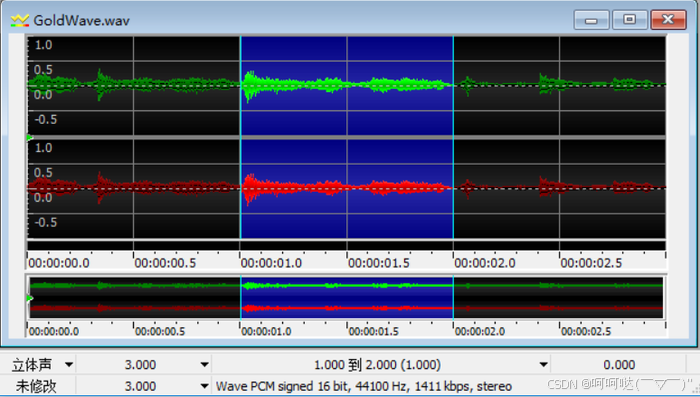Click the 00:00:01.5 label on main time ruler

coord(379,263)
